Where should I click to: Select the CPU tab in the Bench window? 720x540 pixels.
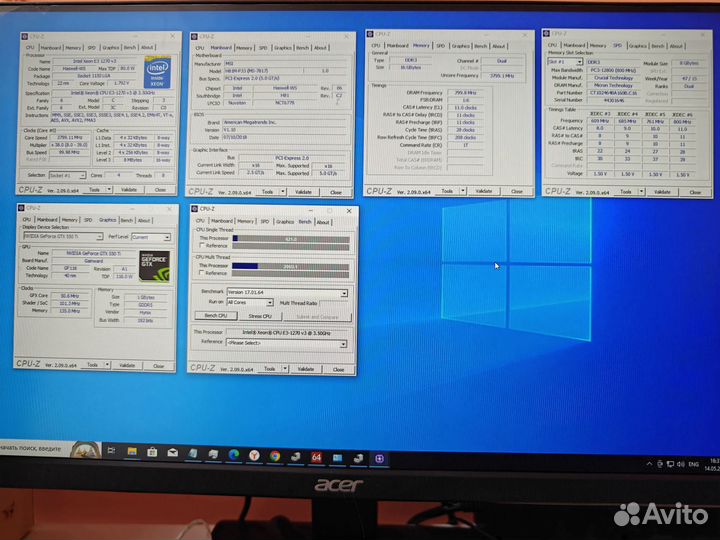[201, 221]
